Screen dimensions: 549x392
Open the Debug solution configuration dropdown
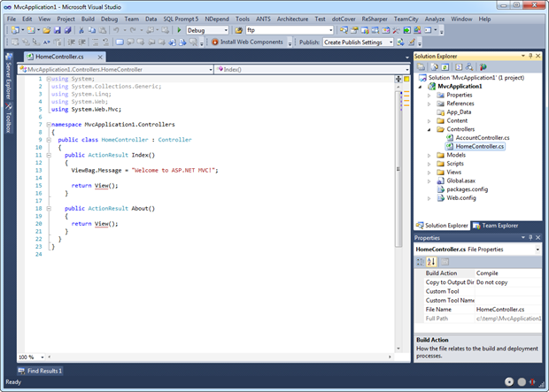click(226, 30)
